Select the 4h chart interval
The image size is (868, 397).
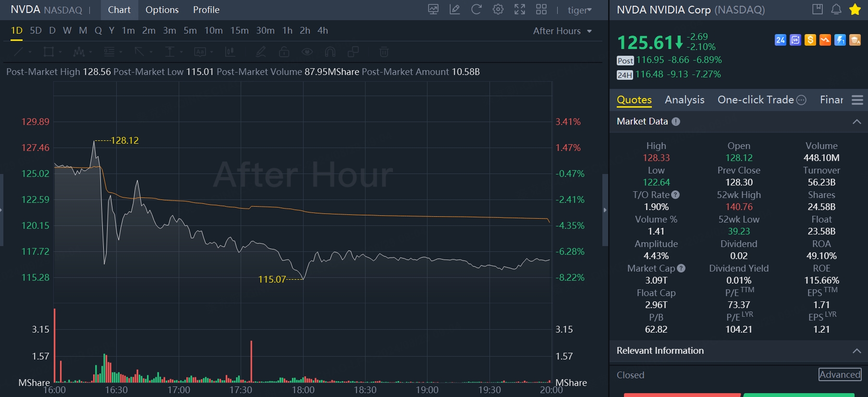[x=323, y=31]
